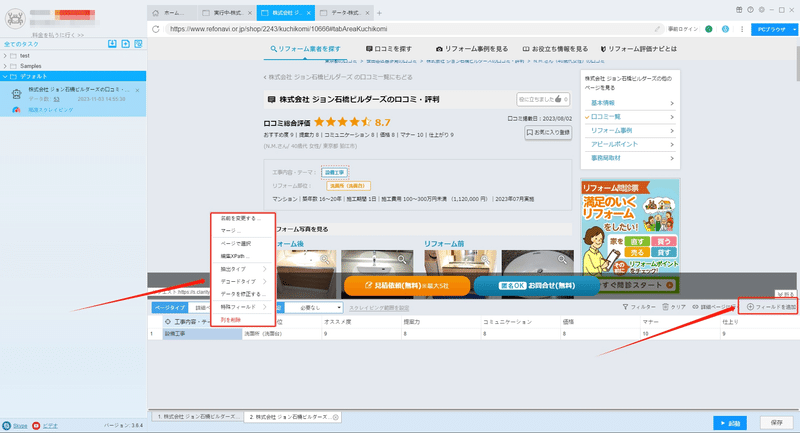Image resolution: width=800 pixels, height=433 pixels.
Task: Click 見積依頼(無料) orange button
Action: [407, 286]
